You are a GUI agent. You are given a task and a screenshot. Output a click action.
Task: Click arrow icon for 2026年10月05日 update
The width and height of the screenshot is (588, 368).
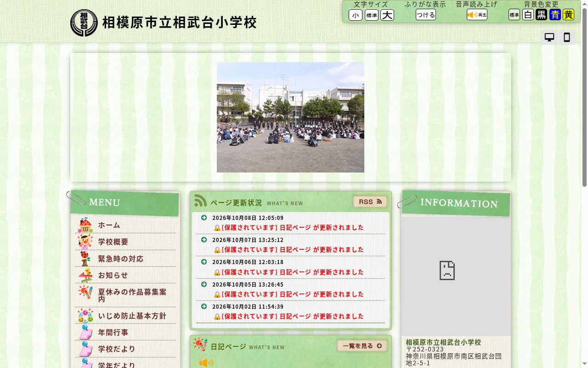pyautogui.click(x=204, y=284)
